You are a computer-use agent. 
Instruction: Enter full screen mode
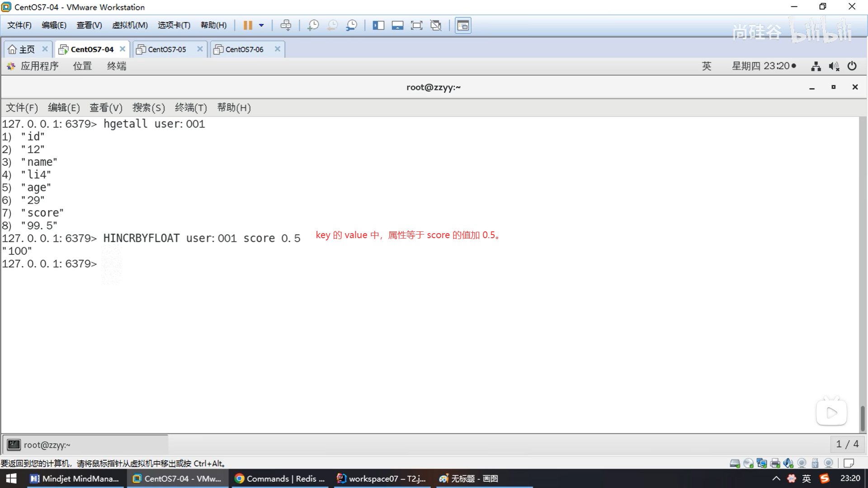point(416,25)
